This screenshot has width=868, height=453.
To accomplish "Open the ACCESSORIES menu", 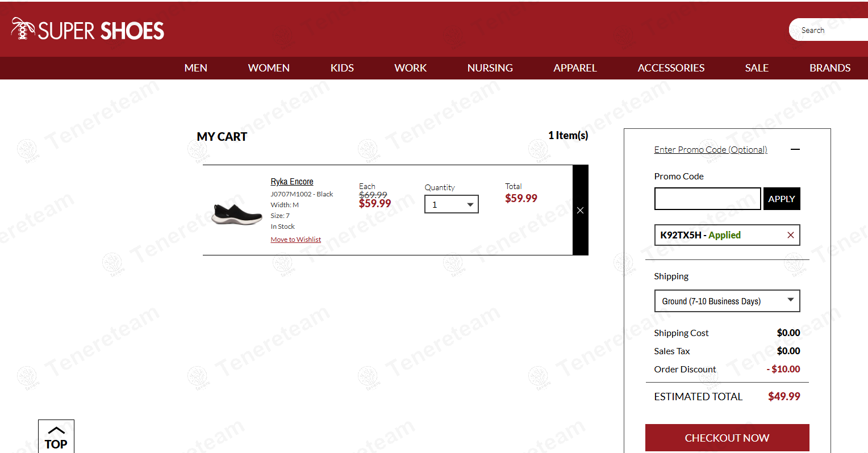I will 671,68.
